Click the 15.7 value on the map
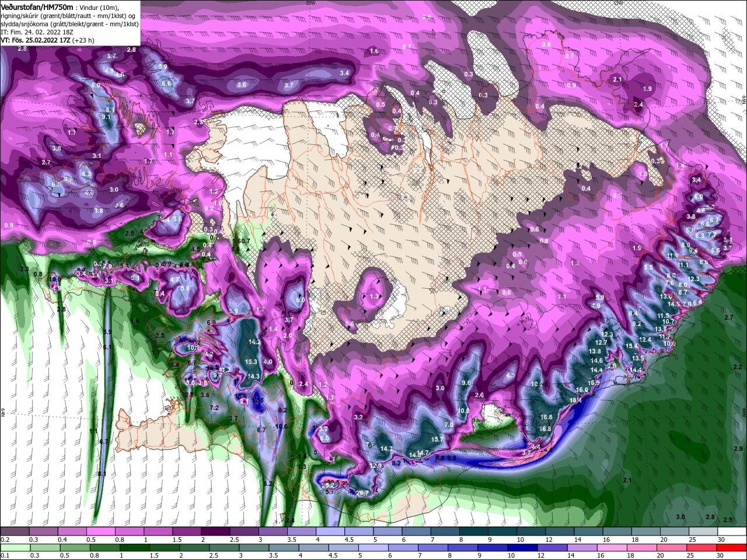 click(x=437, y=439)
